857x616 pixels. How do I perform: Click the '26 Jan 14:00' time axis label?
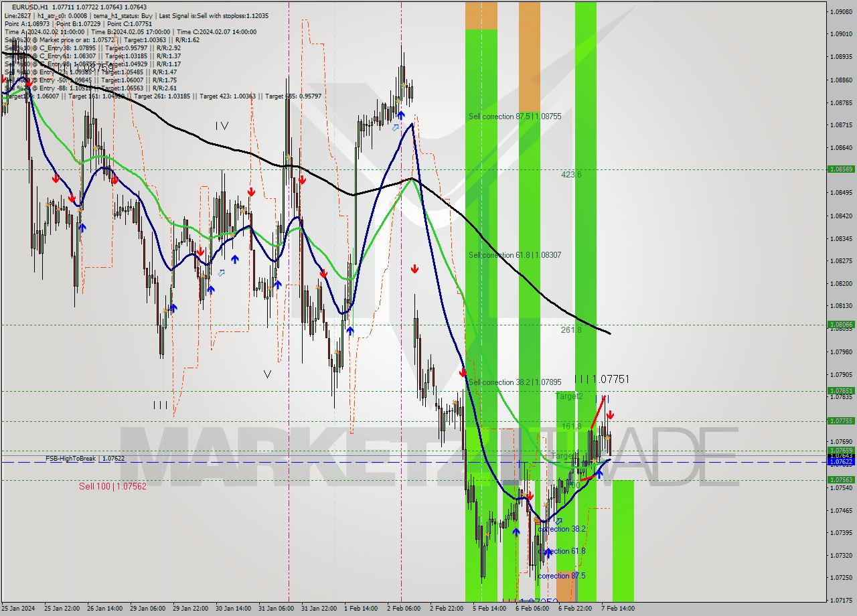click(x=105, y=609)
